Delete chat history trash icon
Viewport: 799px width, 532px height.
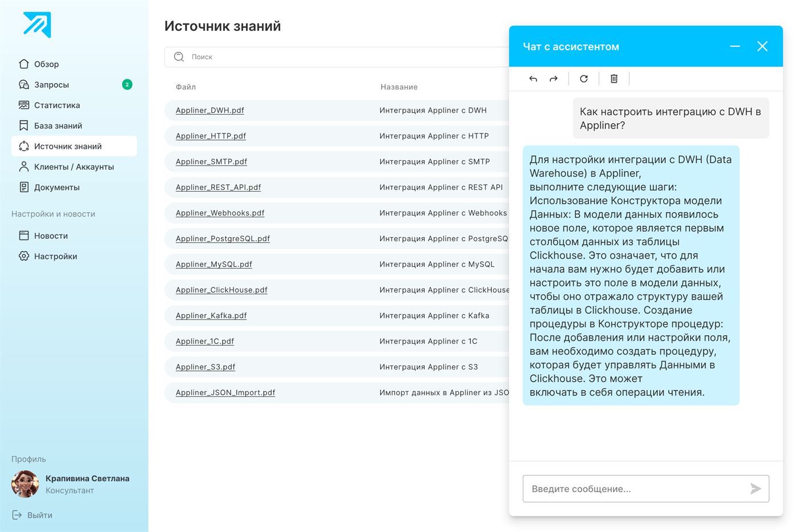pos(614,79)
